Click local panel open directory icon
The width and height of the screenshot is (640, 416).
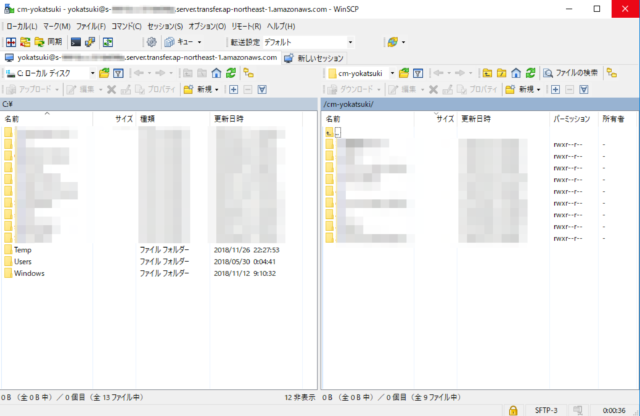coord(104,73)
